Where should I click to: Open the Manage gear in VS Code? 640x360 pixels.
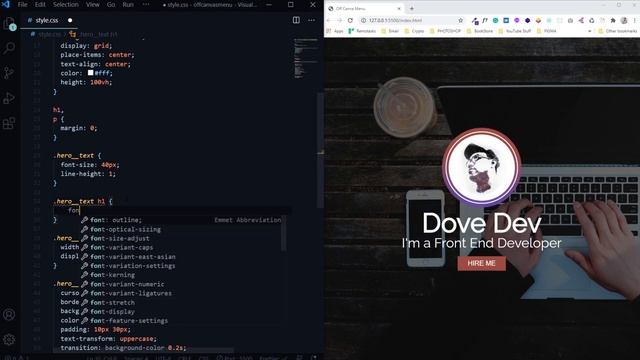[x=9, y=340]
